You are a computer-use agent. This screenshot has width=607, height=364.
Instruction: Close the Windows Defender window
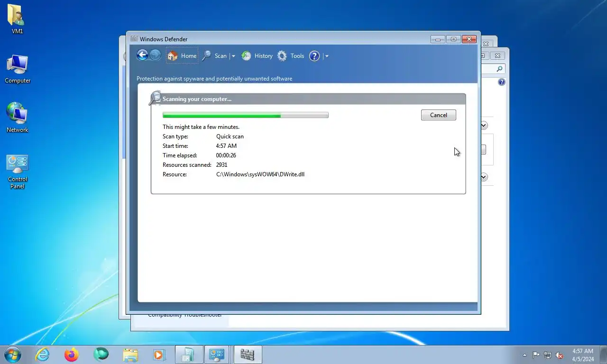tap(469, 39)
